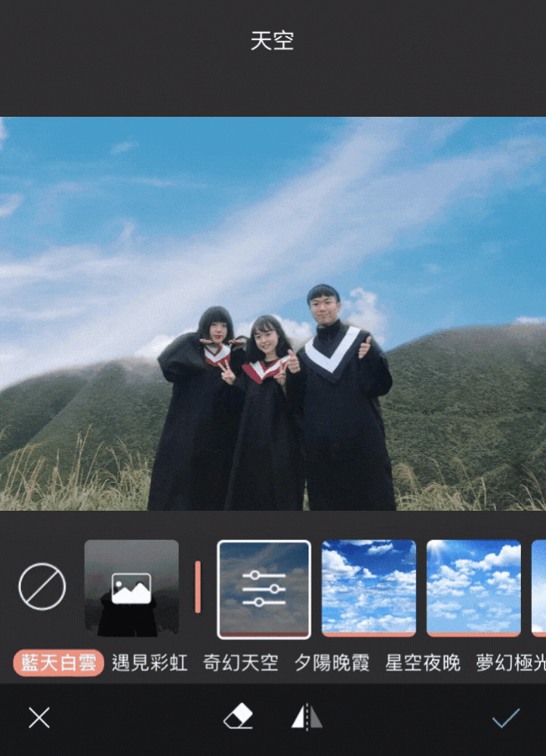546x756 pixels.
Task: Cancel editing with the X icon
Action: click(x=39, y=718)
